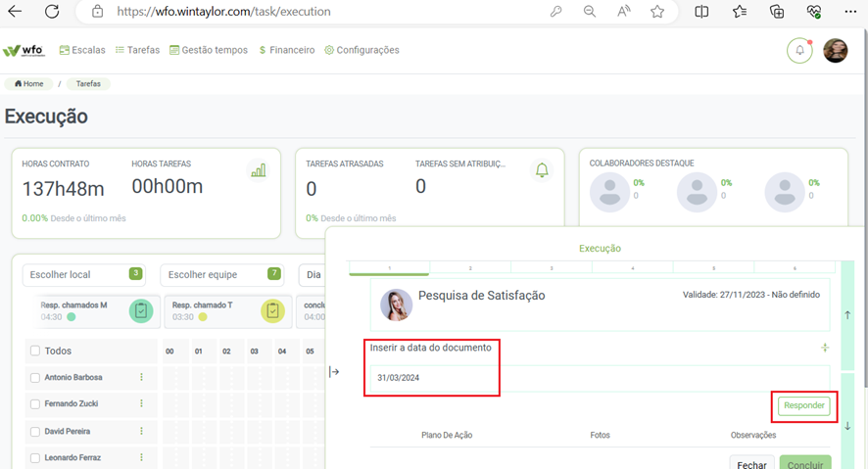Click the bar chart icon beside Horas Tarefas
Viewport: 868px width, 469px height.
click(x=258, y=170)
